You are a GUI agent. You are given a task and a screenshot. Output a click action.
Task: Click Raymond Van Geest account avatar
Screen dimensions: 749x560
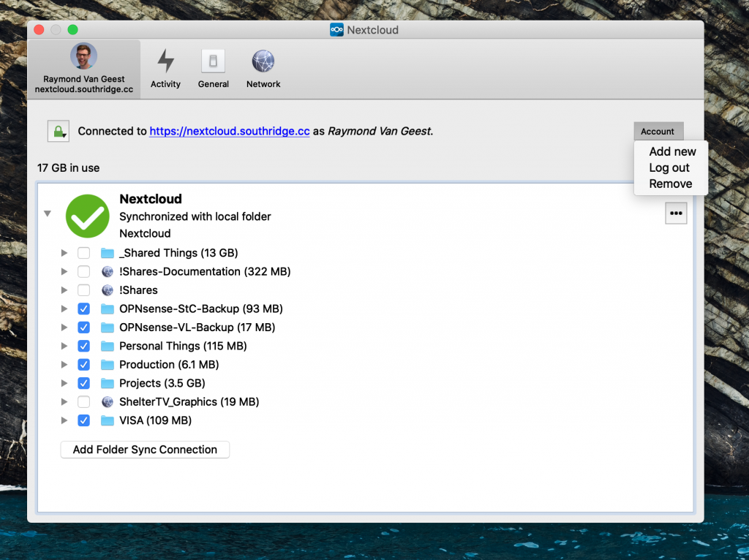83,56
